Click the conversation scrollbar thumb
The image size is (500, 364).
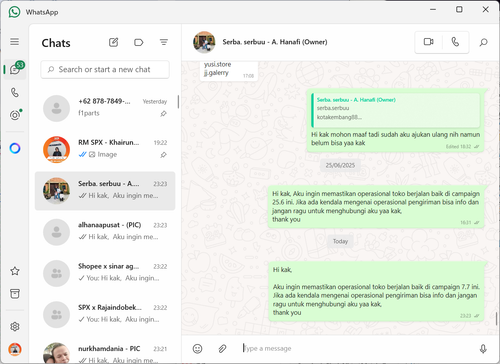(497, 319)
